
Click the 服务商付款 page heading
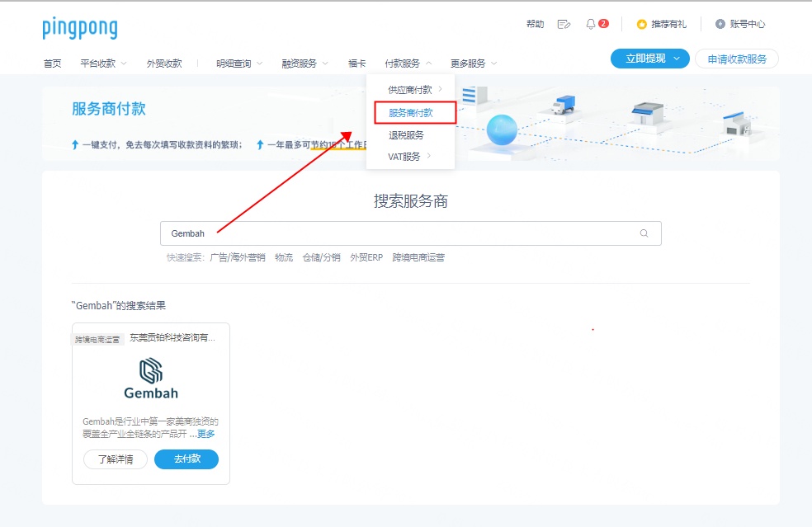(109, 109)
